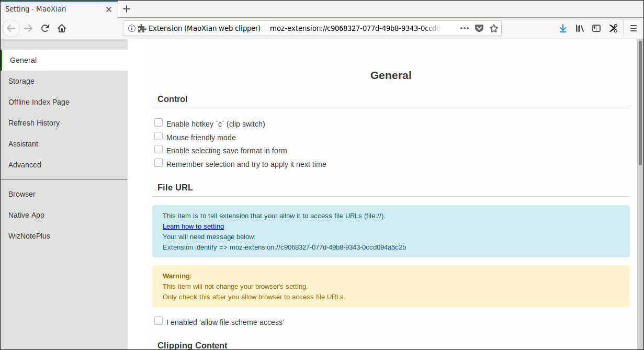Open Advanced settings section

pos(25,165)
